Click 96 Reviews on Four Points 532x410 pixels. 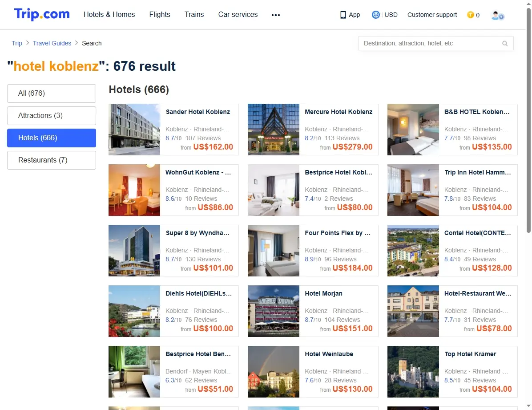click(x=340, y=259)
